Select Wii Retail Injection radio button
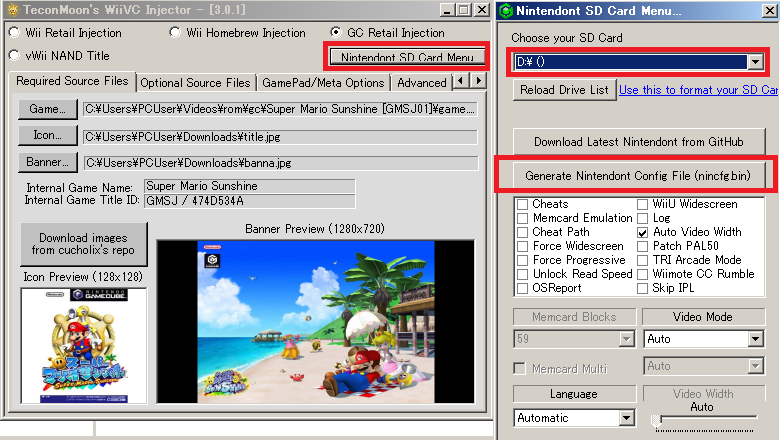The width and height of the screenshot is (780, 440). 14,32
